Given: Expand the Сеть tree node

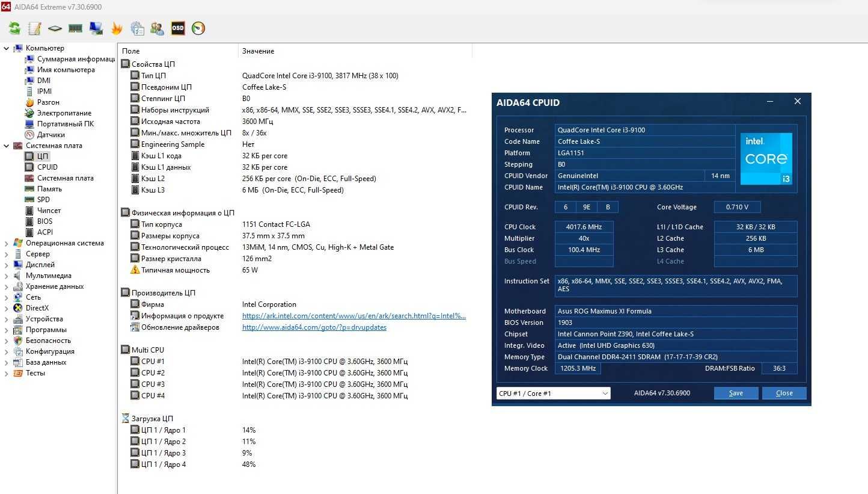Looking at the screenshot, I should coord(6,297).
